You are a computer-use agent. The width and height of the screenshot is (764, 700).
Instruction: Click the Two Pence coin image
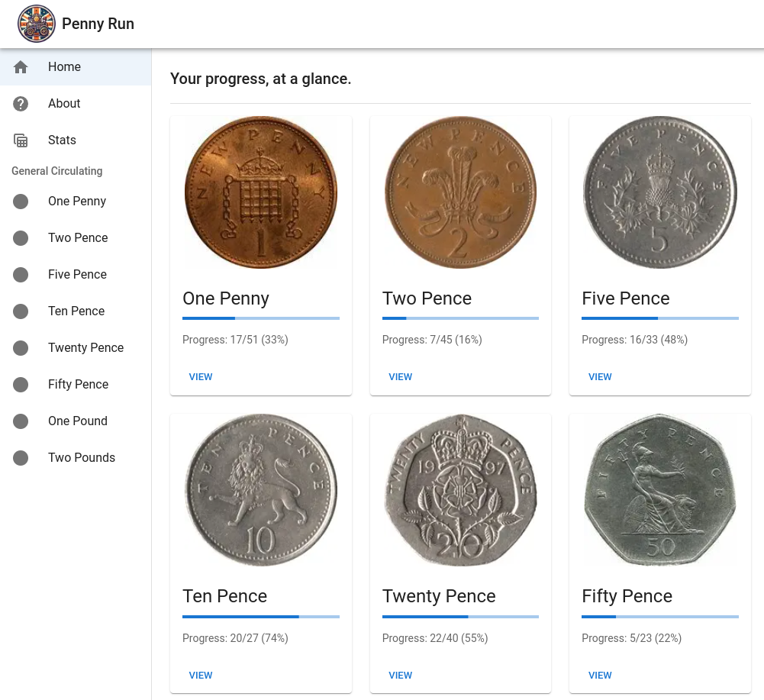point(460,192)
